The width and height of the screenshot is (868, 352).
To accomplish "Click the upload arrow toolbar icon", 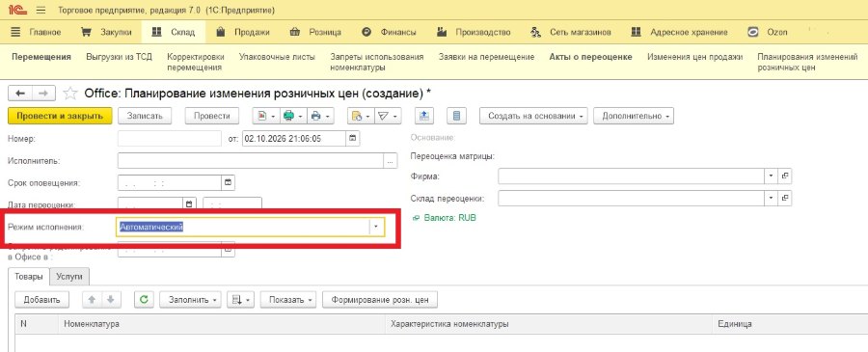I will 424,116.
